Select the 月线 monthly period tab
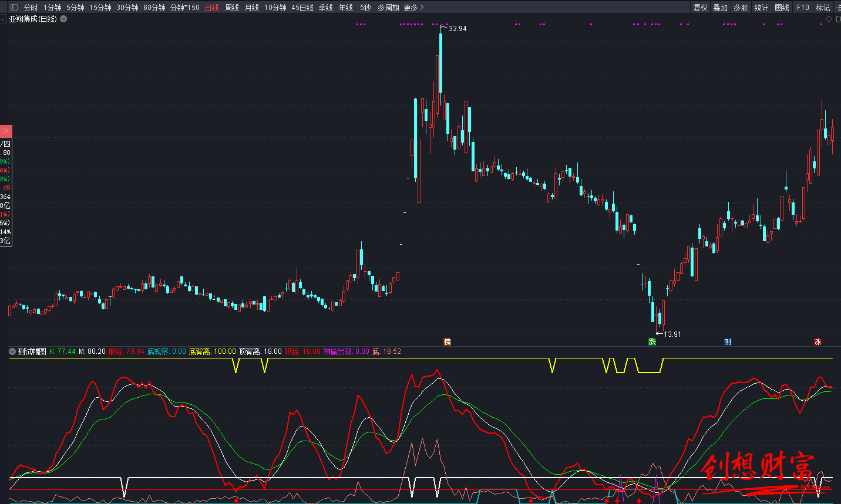Image resolution: width=841 pixels, height=504 pixels. [252, 8]
